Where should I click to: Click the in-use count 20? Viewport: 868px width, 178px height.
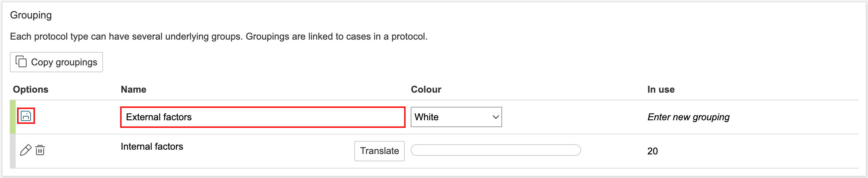tap(652, 151)
